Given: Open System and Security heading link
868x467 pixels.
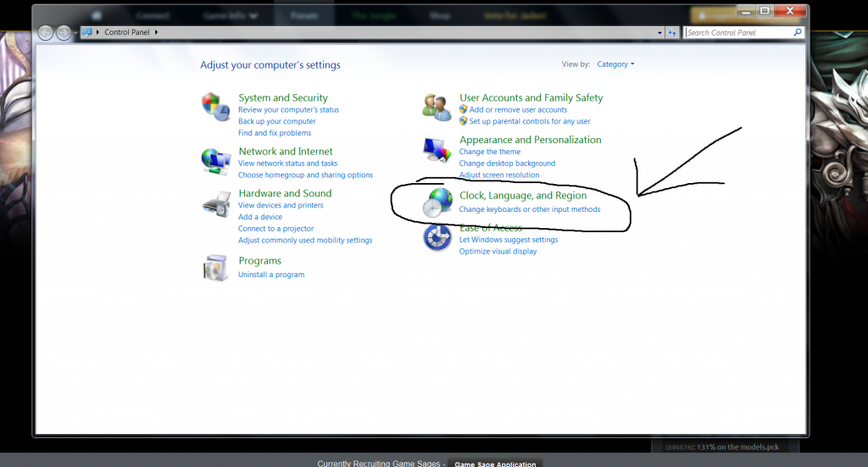Looking at the screenshot, I should coord(283,97).
